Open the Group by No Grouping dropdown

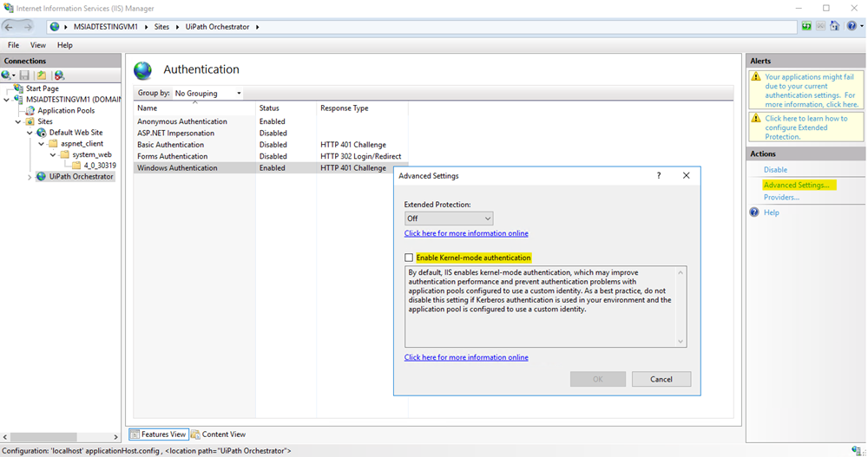(x=207, y=93)
